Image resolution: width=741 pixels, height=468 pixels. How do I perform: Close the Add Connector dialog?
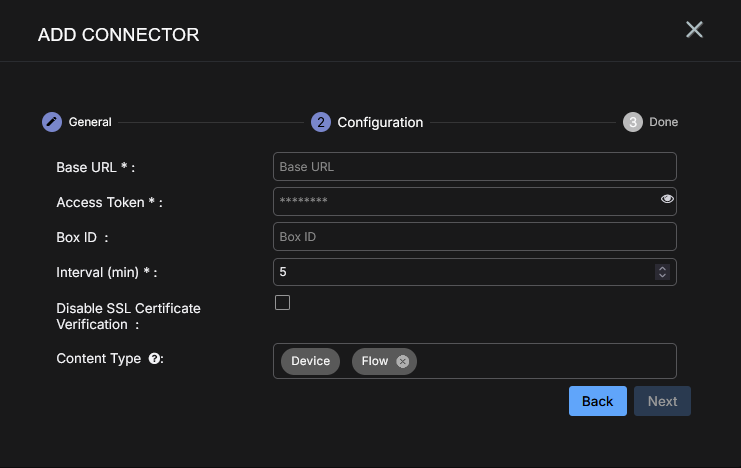694,30
